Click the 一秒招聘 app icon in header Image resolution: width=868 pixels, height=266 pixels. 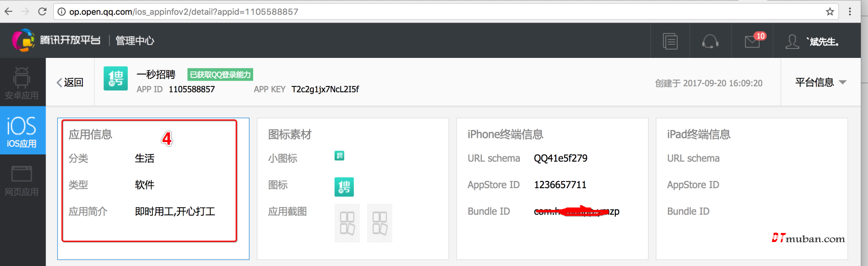116,78
